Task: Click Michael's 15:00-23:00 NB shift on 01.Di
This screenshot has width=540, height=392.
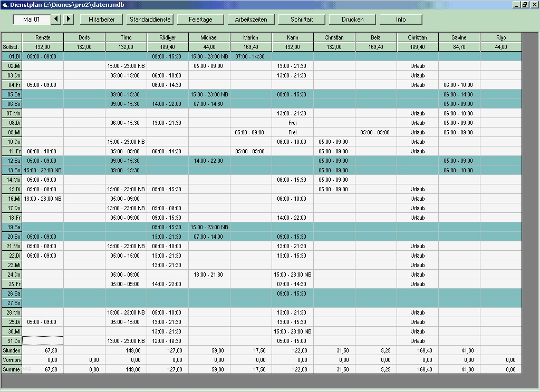Action: click(209, 56)
